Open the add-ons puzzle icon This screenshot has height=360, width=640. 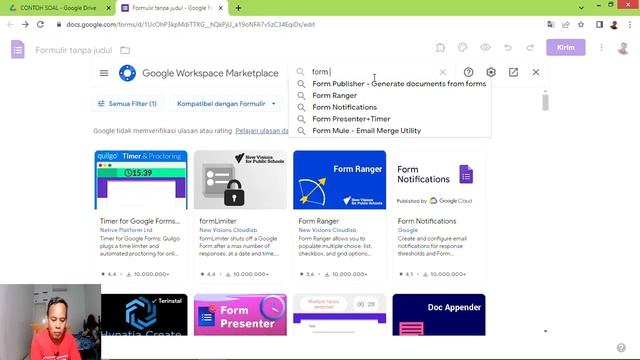[440, 48]
